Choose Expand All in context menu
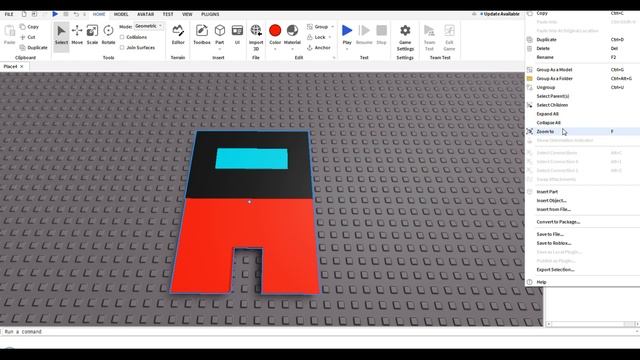 (x=582, y=114)
